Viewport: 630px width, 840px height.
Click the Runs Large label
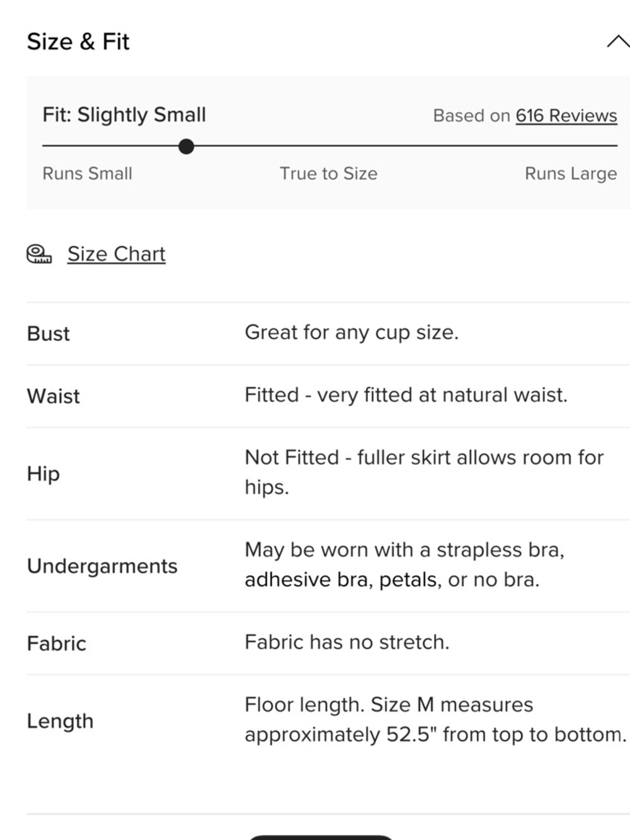click(571, 173)
